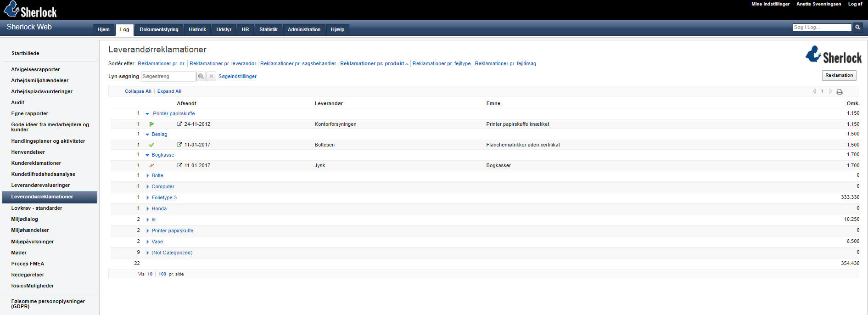Open Kundereklamationer in the sidebar
The width and height of the screenshot is (868, 315).
pyautogui.click(x=36, y=163)
